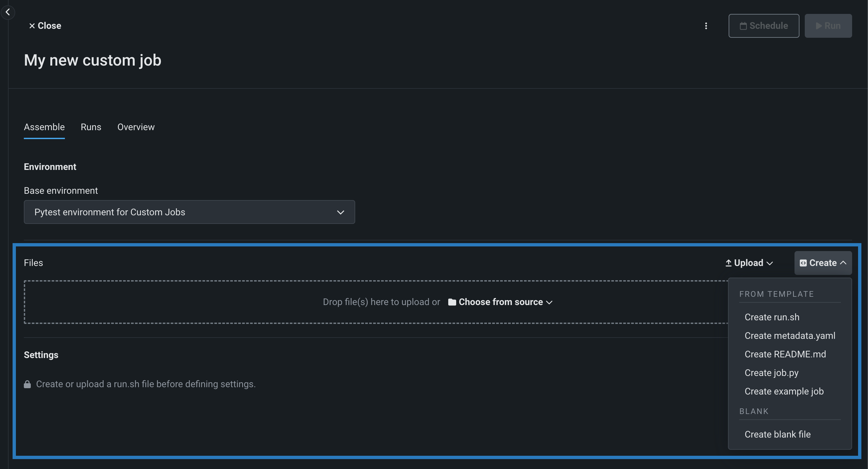The width and height of the screenshot is (868, 469).
Task: Choose Create job.py from the menu
Action: point(771,373)
